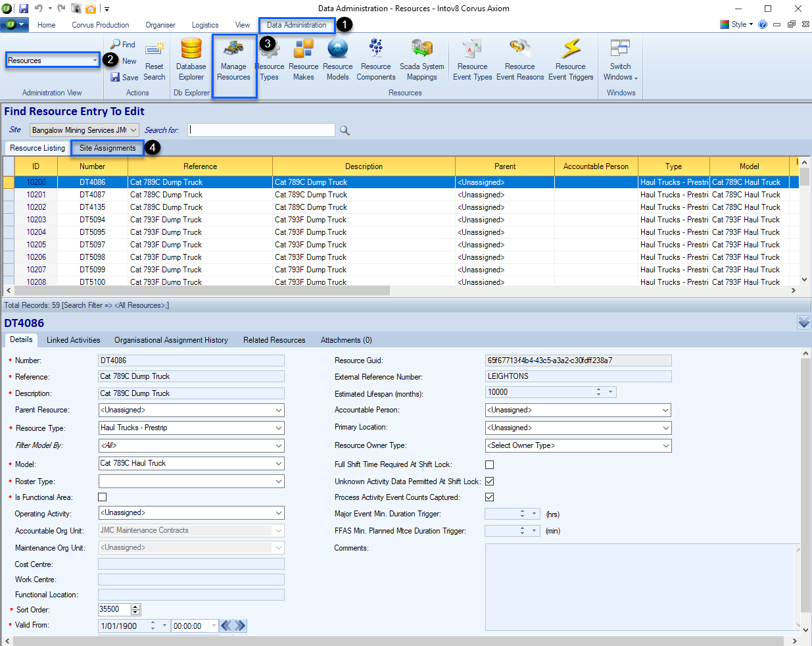Switch to the Site Assignments tab

tap(107, 148)
